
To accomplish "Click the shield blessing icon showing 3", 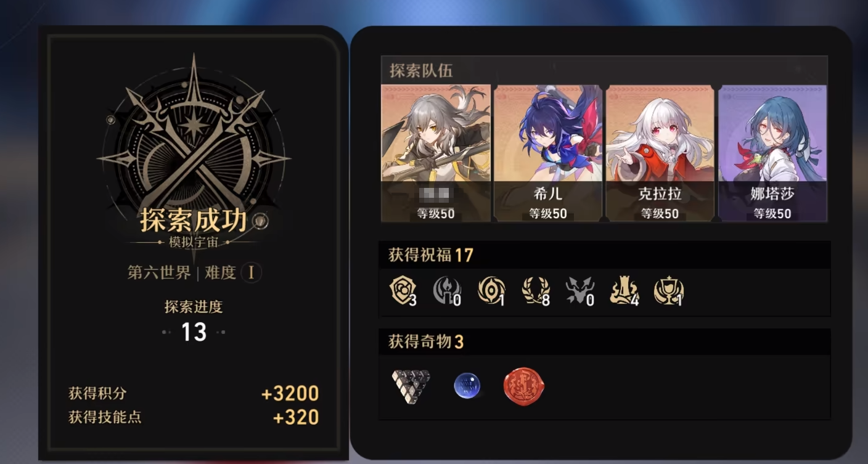I will point(403,290).
